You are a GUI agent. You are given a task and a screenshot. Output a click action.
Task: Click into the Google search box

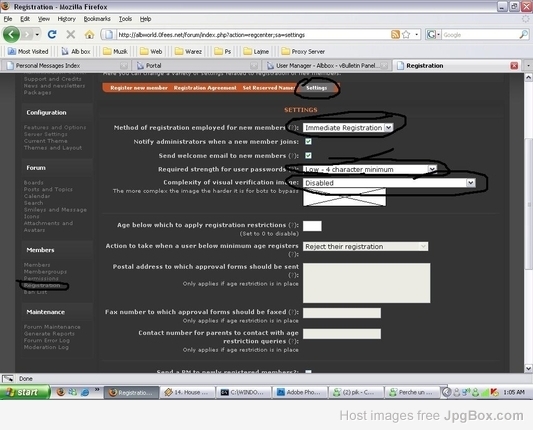click(x=481, y=35)
